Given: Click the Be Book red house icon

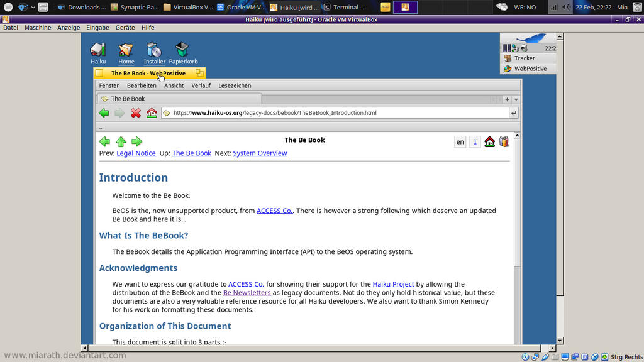Looking at the screenshot, I should click(489, 141).
